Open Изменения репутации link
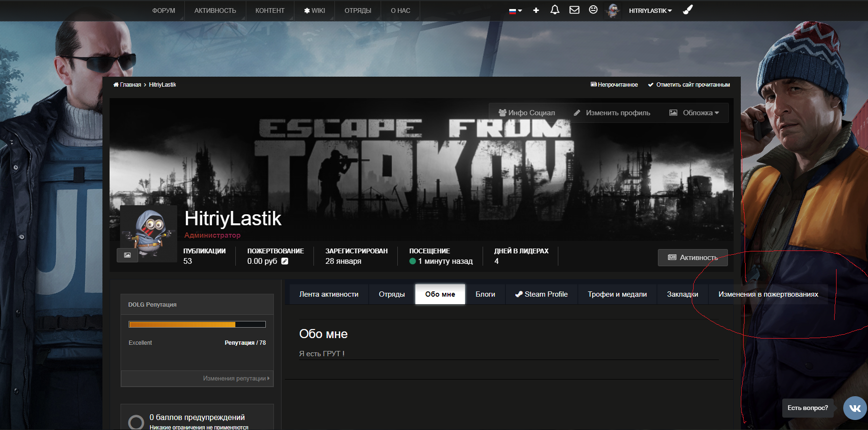Viewport: 868px width, 430px height. (x=236, y=379)
